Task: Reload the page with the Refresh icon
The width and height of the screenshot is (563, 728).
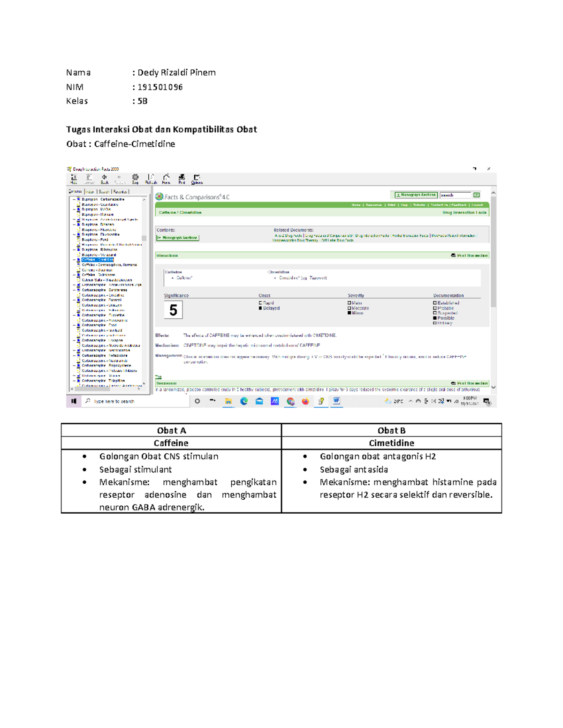Action: [151, 179]
